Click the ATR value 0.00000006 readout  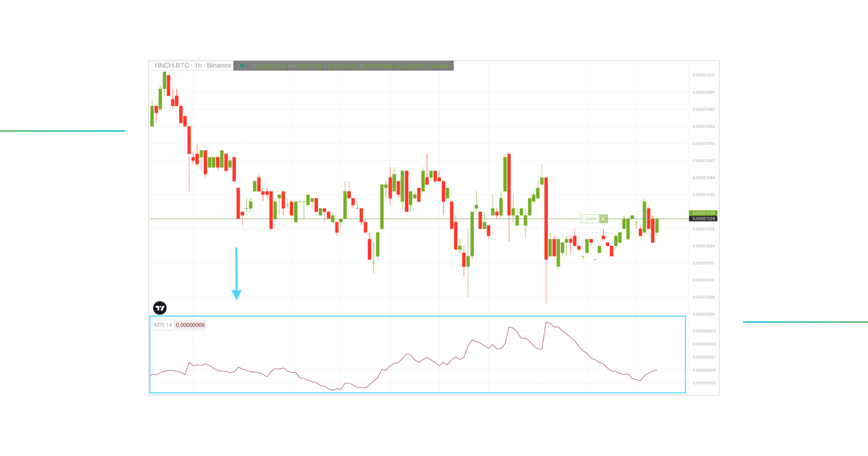(x=190, y=325)
